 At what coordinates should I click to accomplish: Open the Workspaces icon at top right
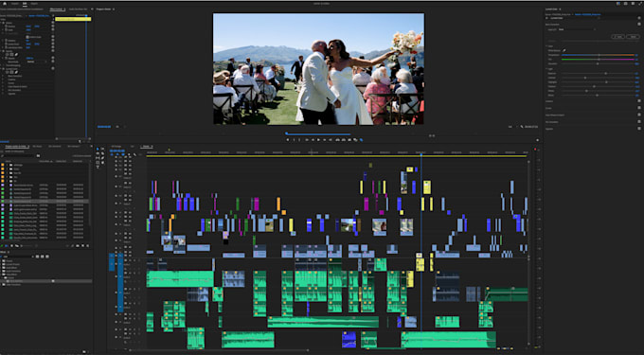tap(625, 3)
